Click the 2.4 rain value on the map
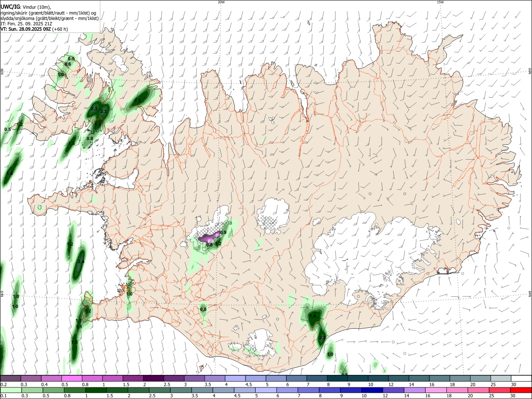Screen dimensions: 532x399 point(81,261)
